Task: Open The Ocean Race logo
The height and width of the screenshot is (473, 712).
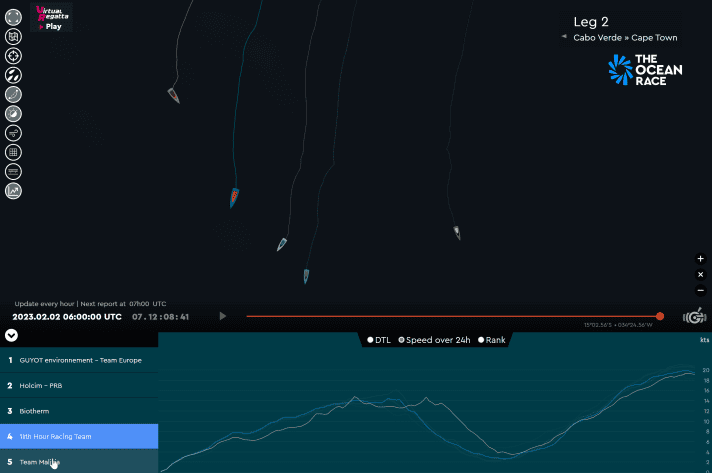Action: coord(645,69)
